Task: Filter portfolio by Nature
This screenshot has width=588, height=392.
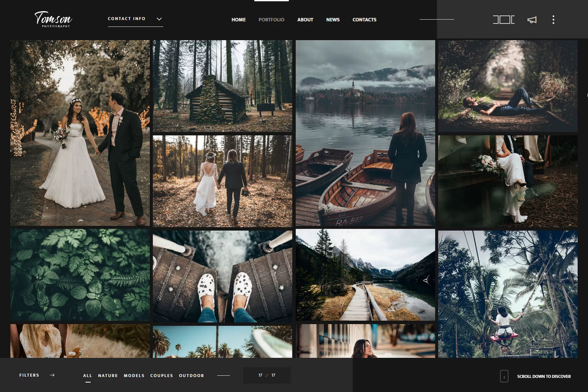Action: (108, 376)
